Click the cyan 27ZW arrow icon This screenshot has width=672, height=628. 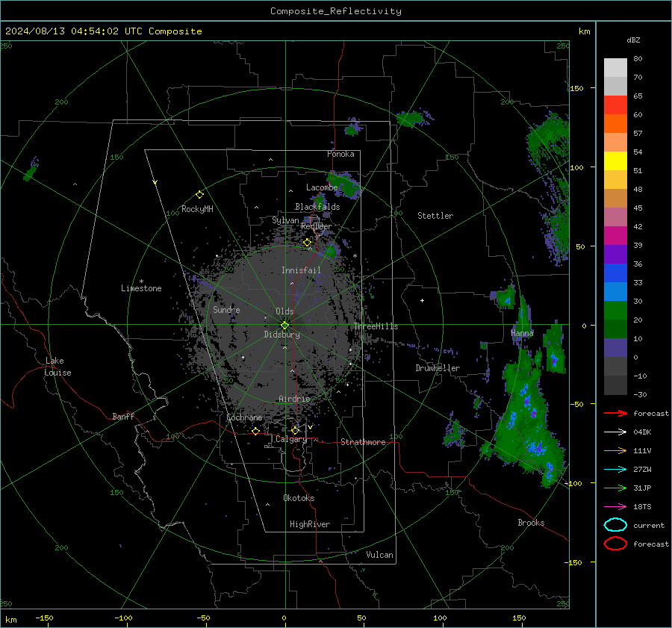[x=615, y=470]
